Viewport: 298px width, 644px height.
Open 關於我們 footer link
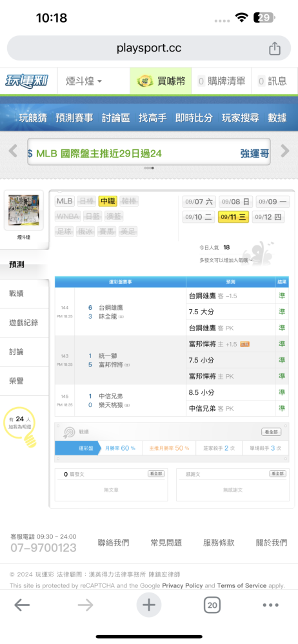272,542
